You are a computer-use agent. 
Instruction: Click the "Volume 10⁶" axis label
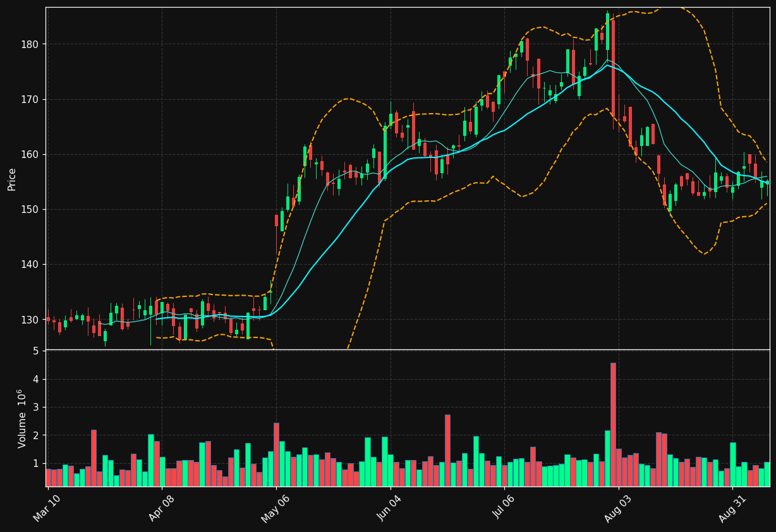pyautogui.click(x=22, y=418)
